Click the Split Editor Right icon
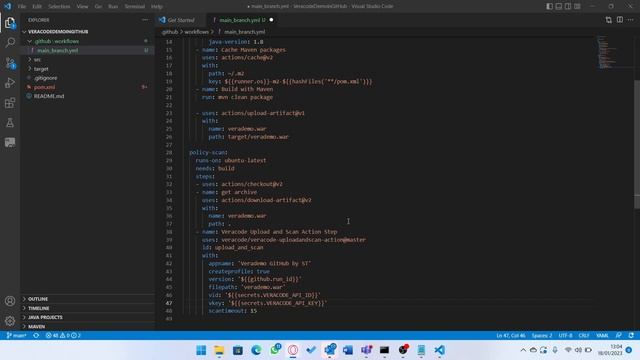The width and height of the screenshot is (640, 360). 620,20
